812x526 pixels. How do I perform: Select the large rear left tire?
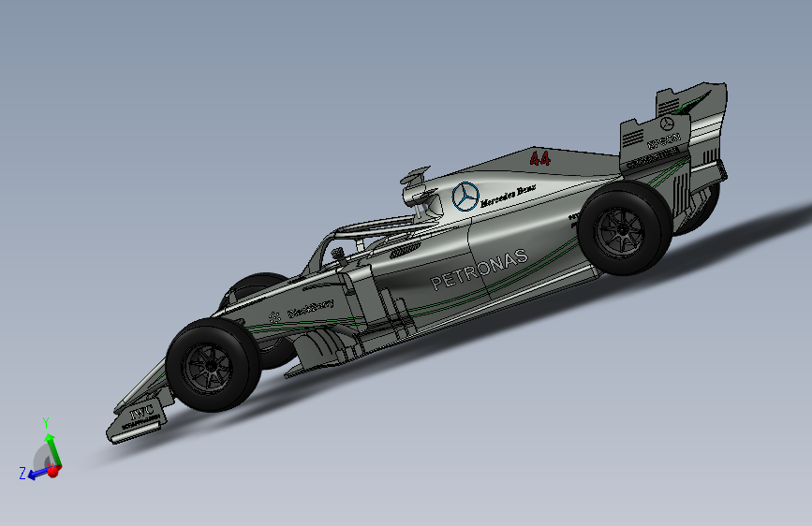coord(625,227)
